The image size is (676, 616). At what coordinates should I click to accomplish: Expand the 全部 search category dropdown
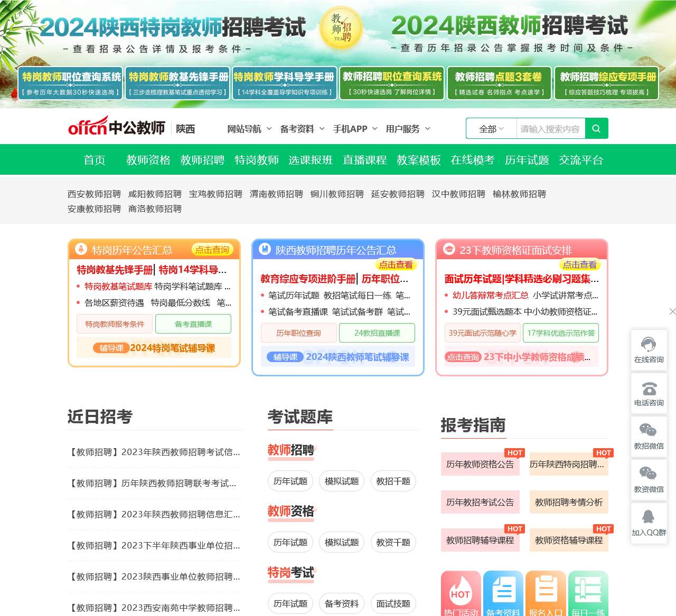[x=491, y=129]
